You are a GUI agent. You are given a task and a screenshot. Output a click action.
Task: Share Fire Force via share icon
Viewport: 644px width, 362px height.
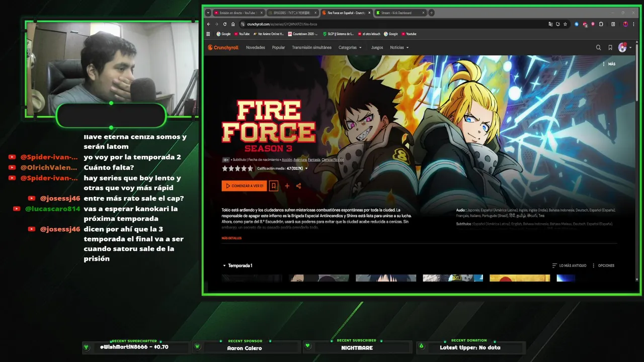(298, 186)
